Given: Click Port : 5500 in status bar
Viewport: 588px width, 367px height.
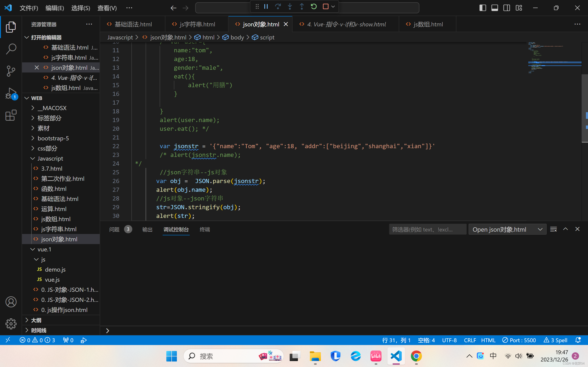Looking at the screenshot, I should tap(519, 340).
